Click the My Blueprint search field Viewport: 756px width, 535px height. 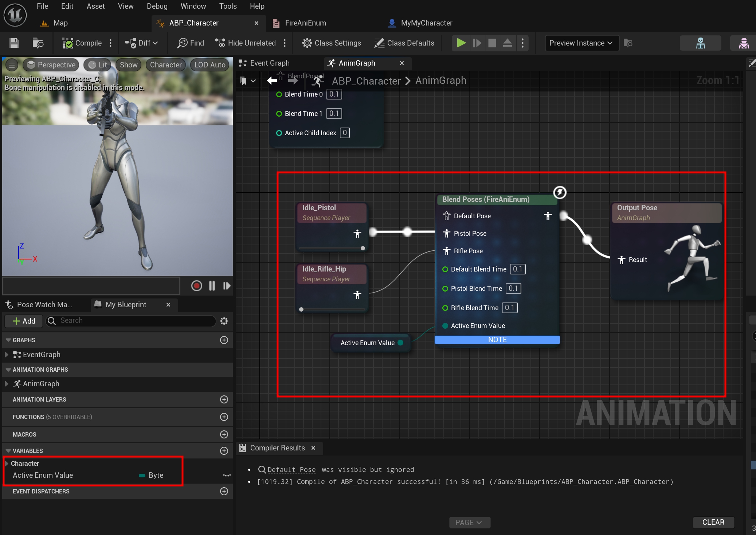coord(131,321)
